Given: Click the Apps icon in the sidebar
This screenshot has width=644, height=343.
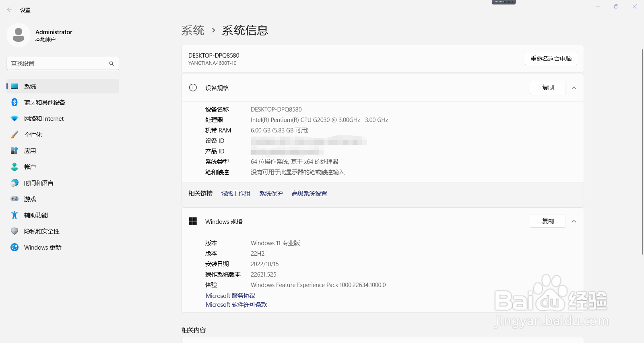Looking at the screenshot, I should pyautogui.click(x=14, y=151).
